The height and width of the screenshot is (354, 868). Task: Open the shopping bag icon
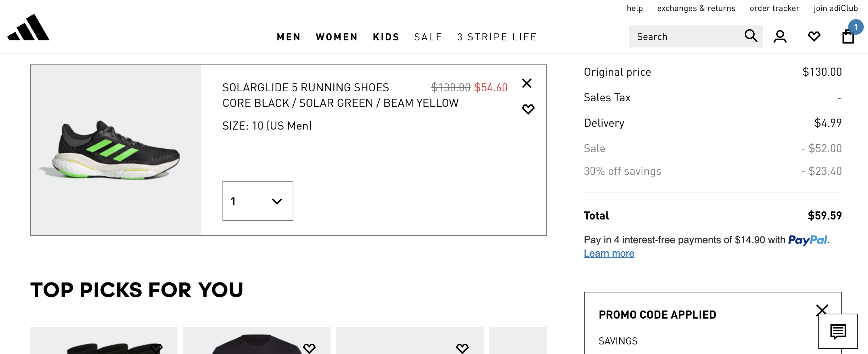coord(848,36)
